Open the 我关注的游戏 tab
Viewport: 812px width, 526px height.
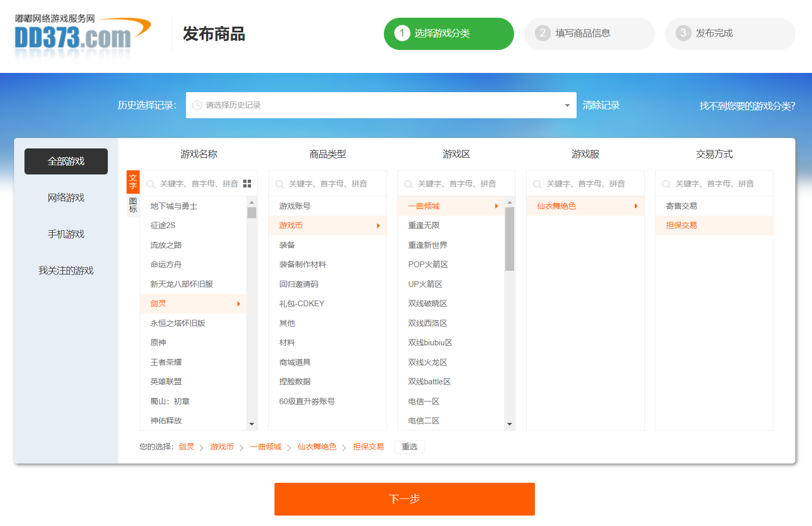point(66,271)
